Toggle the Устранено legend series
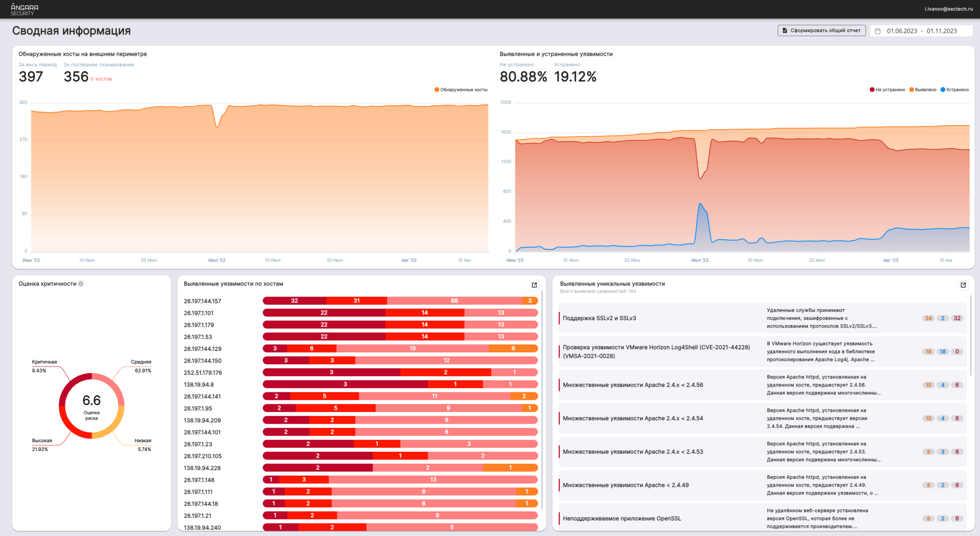The height and width of the screenshot is (536, 980). click(x=955, y=90)
